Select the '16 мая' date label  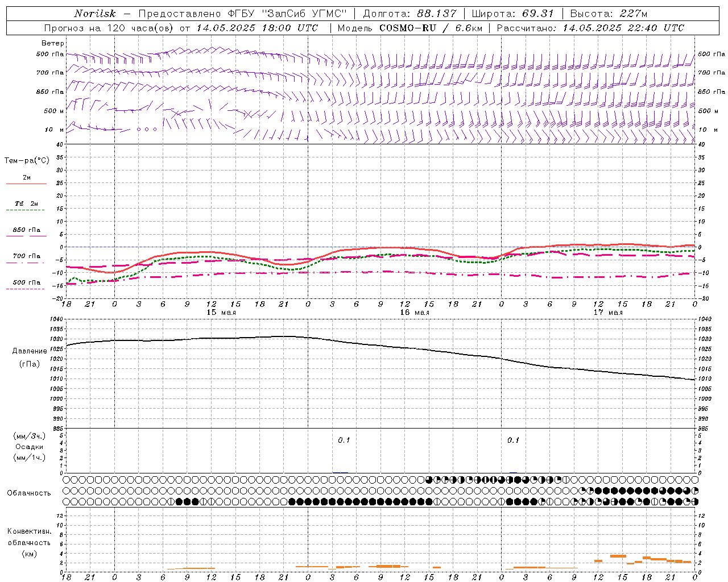click(415, 313)
